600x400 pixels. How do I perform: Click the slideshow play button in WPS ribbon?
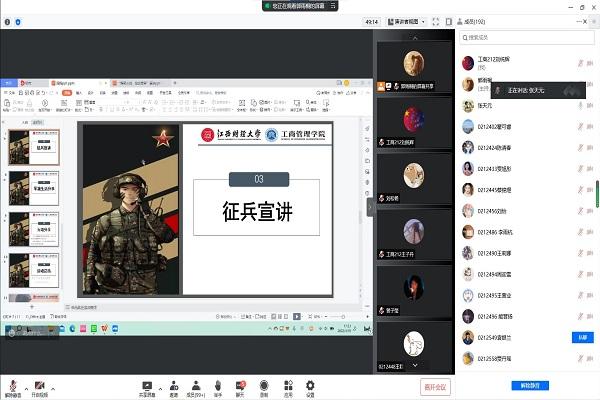point(45,103)
